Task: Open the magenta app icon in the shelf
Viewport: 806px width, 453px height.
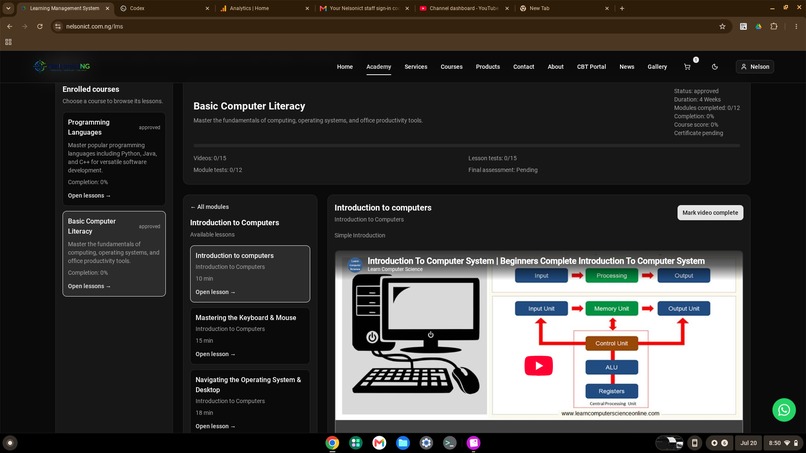Action: (473, 443)
